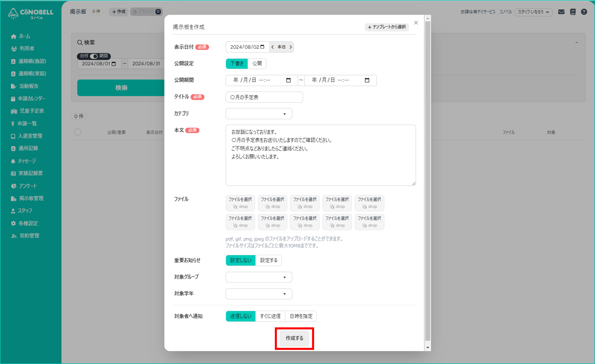Open calendar icon in search start date

[x=114, y=64]
